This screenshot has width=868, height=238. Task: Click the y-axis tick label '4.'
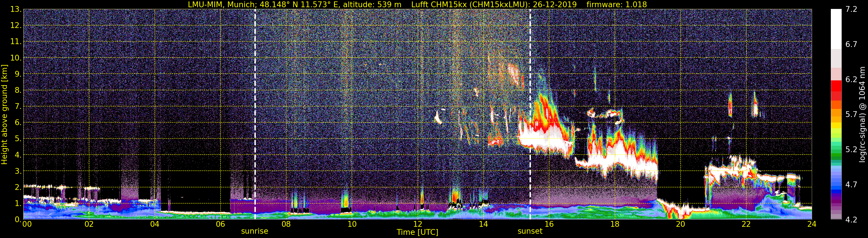18,155
